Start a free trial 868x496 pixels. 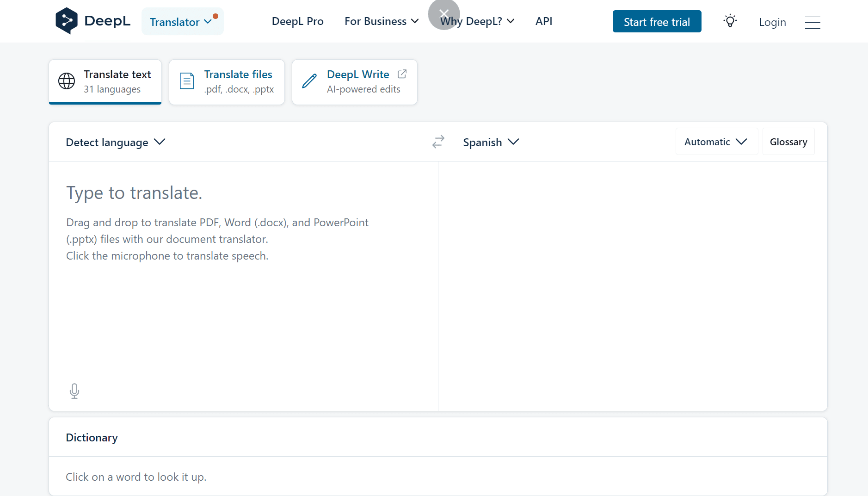tap(657, 21)
